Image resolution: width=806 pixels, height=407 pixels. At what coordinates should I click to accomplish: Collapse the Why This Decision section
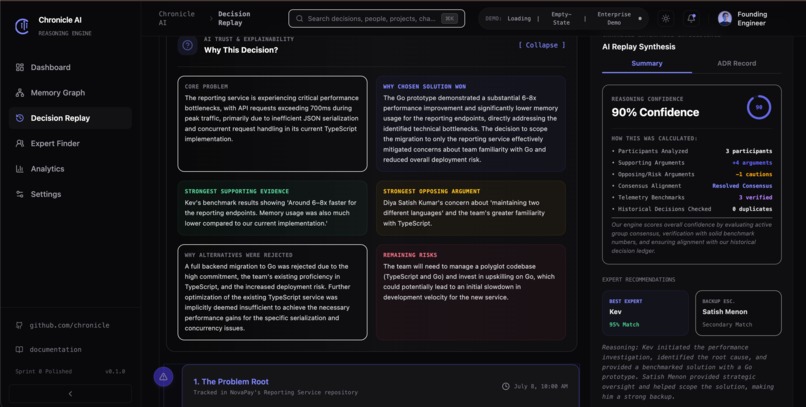point(542,45)
